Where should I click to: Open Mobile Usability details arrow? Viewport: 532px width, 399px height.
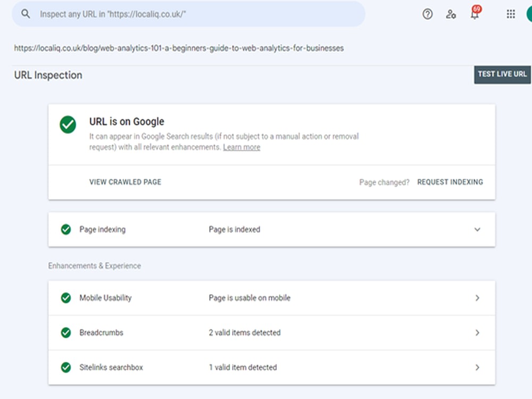tap(477, 298)
